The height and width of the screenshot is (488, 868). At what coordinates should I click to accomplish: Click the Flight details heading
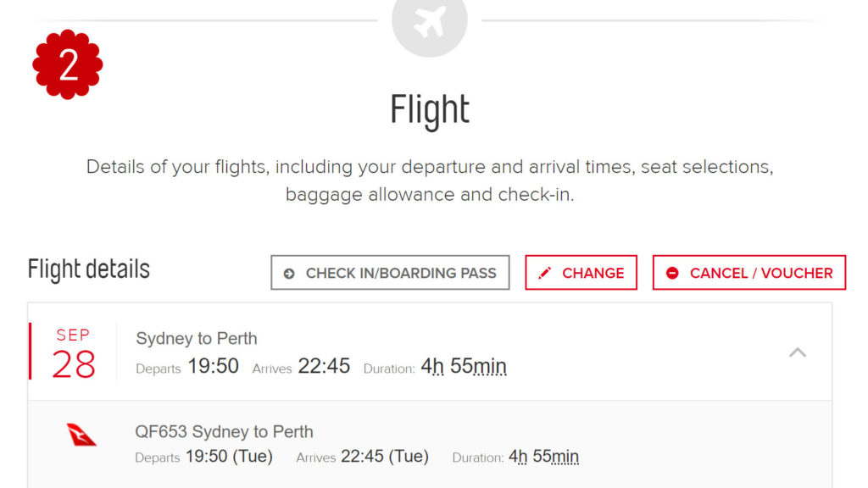88,269
